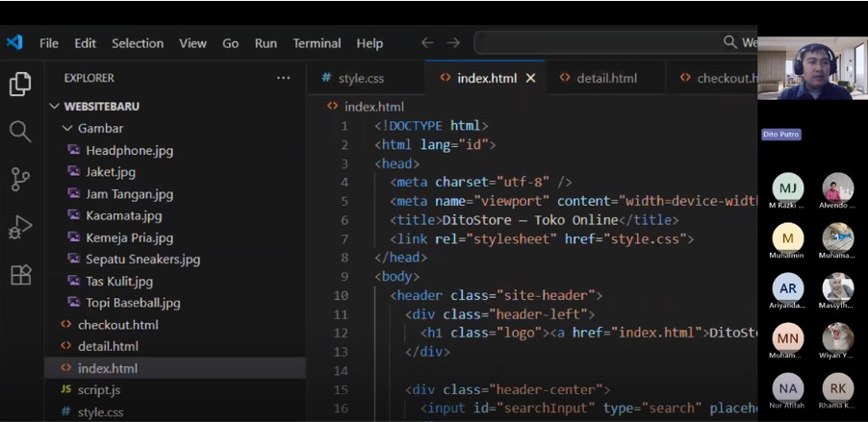The width and height of the screenshot is (868, 422).
Task: Open the Terminal menu
Action: (317, 43)
